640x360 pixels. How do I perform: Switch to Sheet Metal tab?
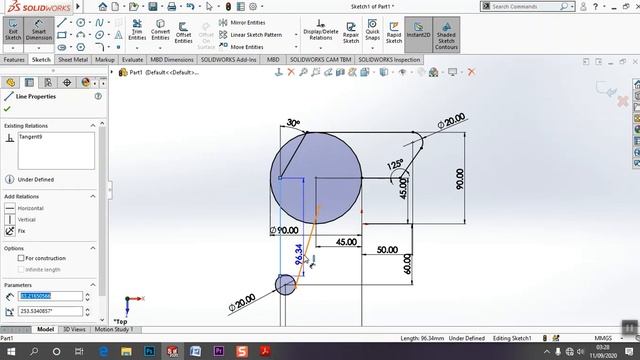coord(73,60)
